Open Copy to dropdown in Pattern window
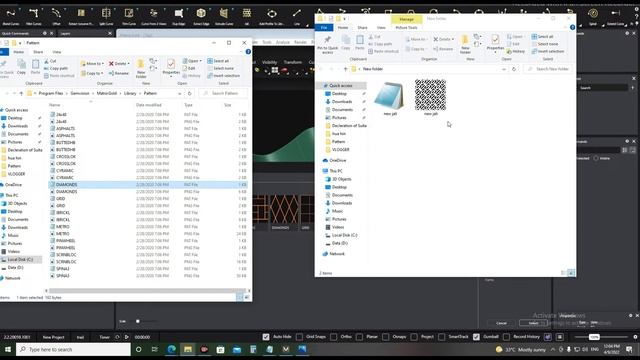 click(x=92, y=73)
